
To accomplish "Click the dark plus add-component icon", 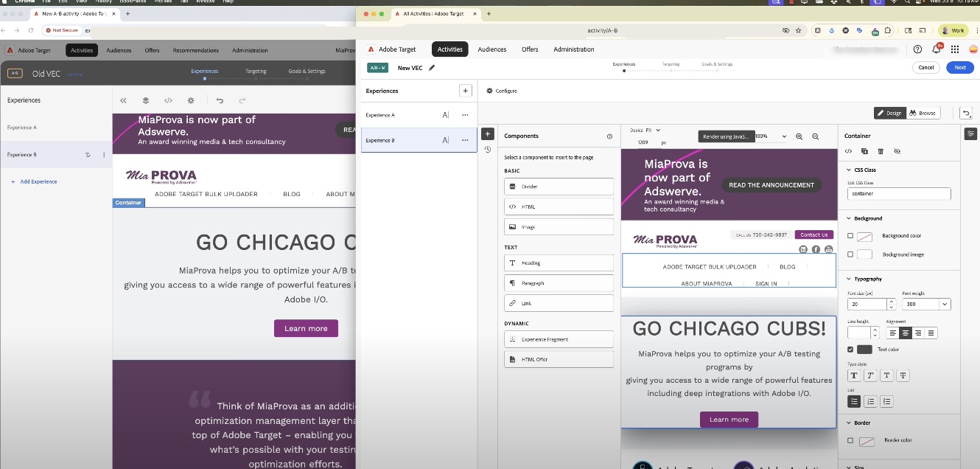I will (487, 134).
